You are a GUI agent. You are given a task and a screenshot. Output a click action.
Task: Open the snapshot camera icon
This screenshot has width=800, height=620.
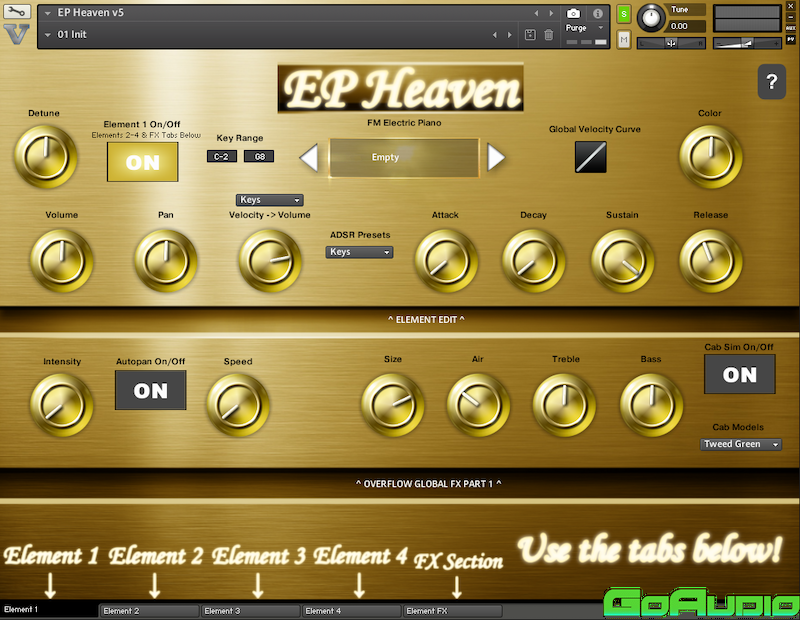click(x=574, y=13)
